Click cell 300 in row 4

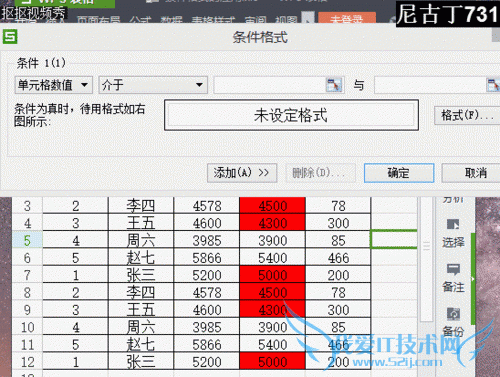click(338, 223)
